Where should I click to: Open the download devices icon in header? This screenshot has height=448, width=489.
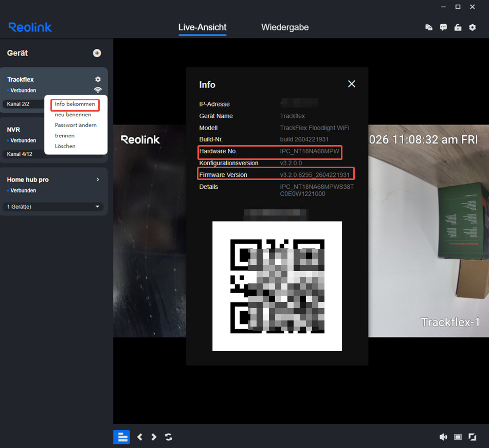429,27
